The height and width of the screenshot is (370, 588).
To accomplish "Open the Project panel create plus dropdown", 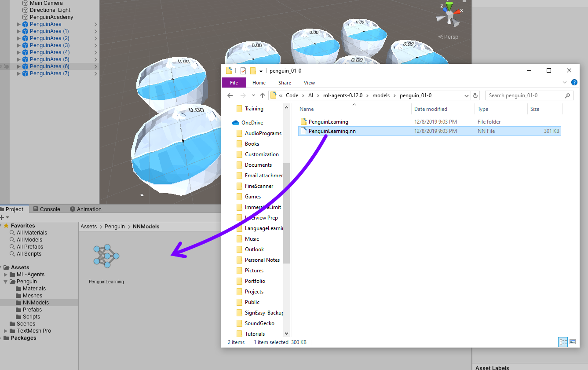I will pyautogui.click(x=4, y=217).
